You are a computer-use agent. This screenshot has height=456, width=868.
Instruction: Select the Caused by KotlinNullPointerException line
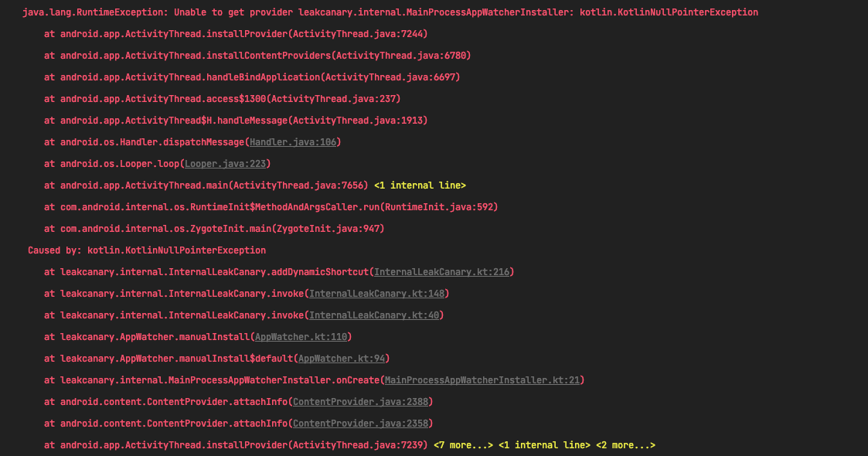147,250
